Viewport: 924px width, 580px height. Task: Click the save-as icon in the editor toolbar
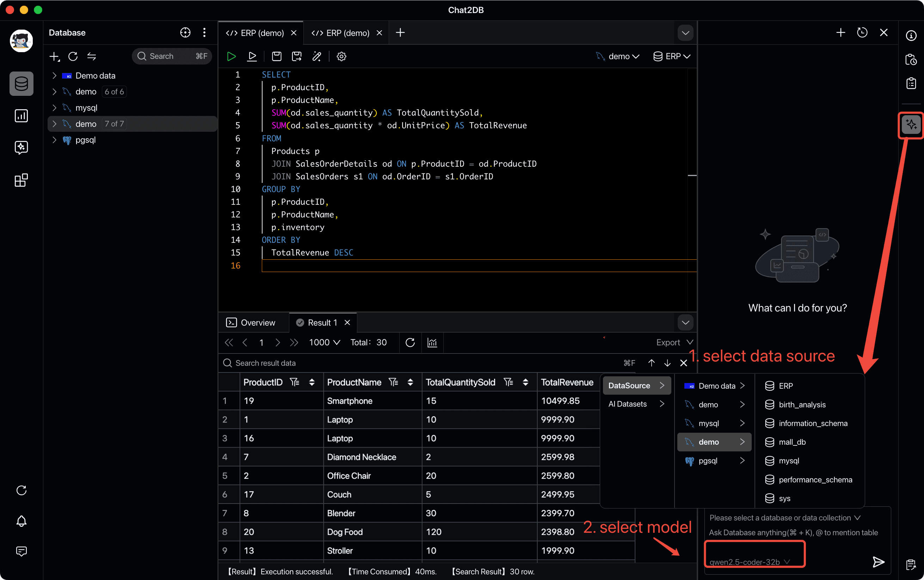pos(296,56)
